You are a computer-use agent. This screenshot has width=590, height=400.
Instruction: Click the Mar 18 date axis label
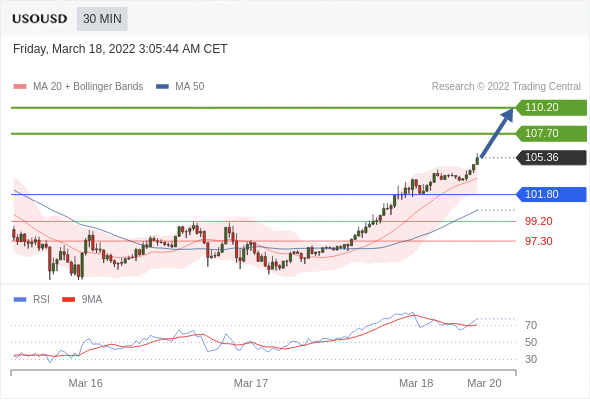pyautogui.click(x=416, y=383)
